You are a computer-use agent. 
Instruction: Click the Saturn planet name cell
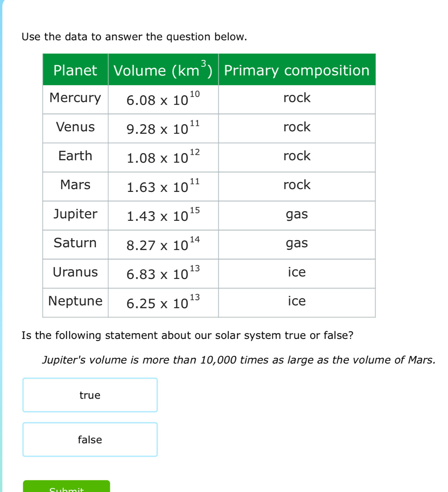[x=75, y=243]
